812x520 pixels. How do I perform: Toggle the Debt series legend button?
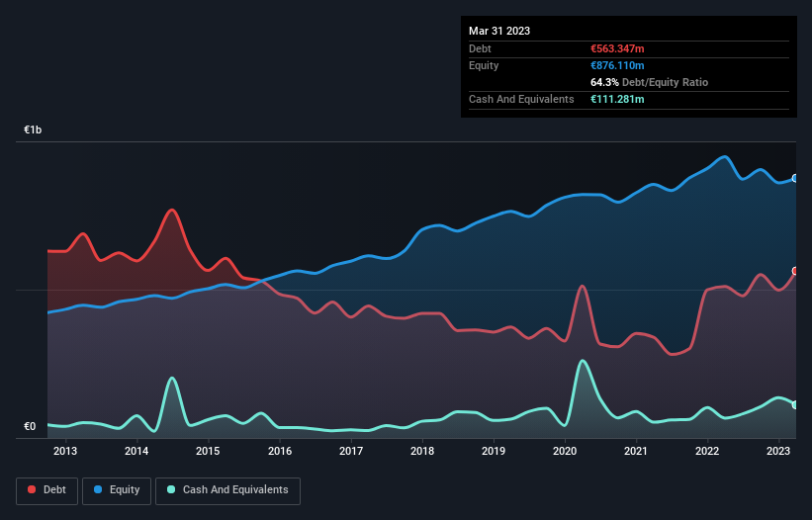(x=46, y=490)
